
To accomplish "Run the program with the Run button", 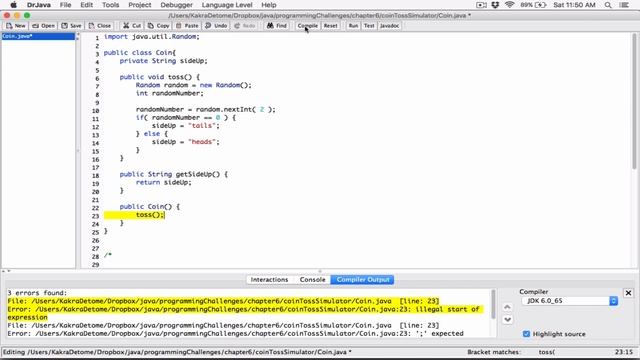I will tap(353, 26).
